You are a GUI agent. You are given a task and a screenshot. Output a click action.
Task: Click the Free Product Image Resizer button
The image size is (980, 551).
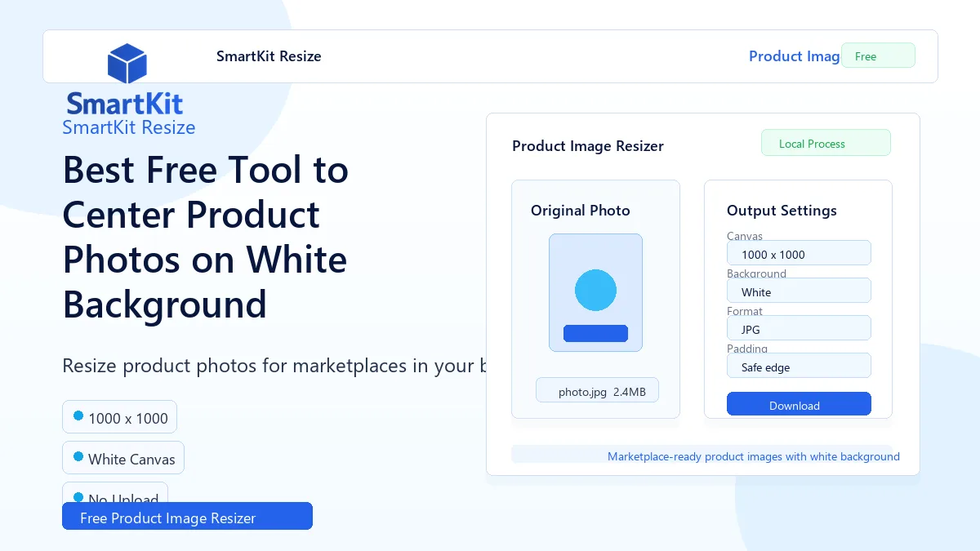(x=187, y=516)
